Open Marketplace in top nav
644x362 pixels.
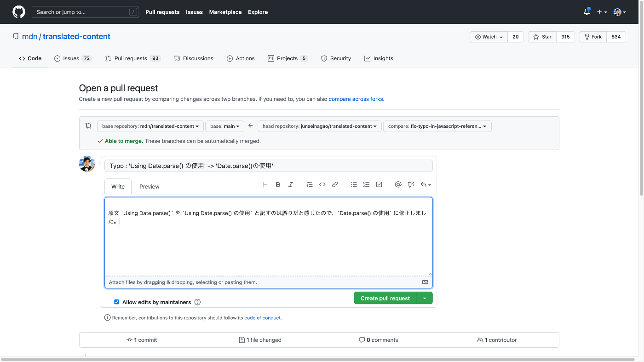click(x=225, y=12)
